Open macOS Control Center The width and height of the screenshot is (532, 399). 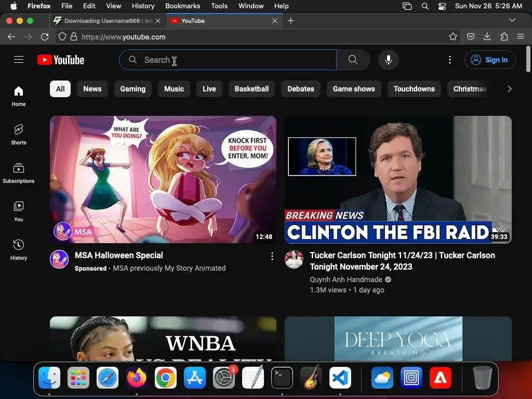tap(442, 6)
